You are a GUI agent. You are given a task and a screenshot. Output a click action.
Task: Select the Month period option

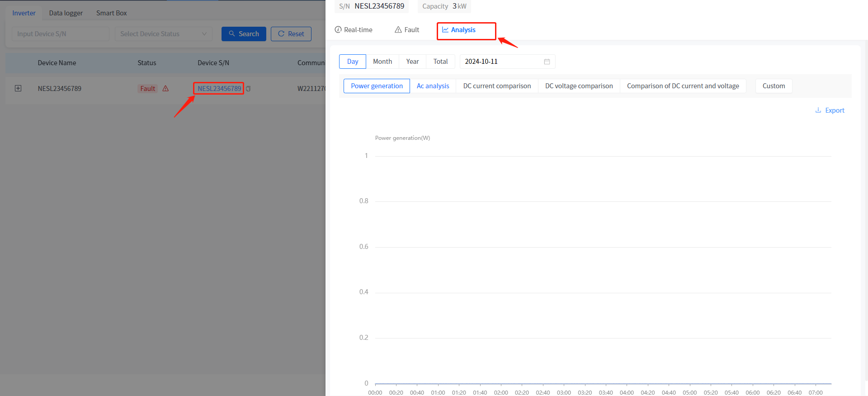point(382,62)
